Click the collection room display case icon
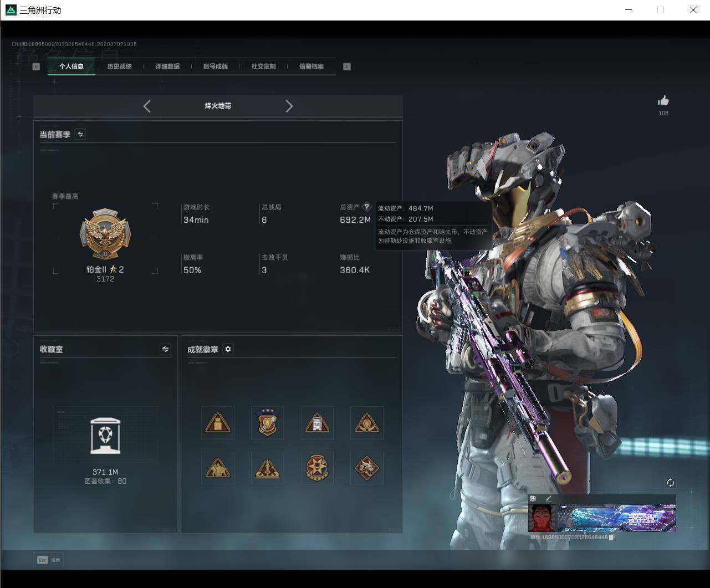Viewport: 710px width, 588px height. [105, 436]
